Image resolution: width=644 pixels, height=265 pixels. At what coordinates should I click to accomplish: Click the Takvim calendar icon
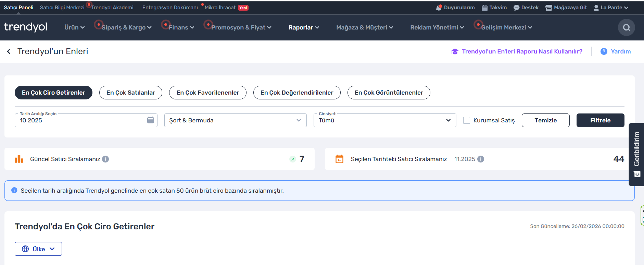[x=484, y=8]
